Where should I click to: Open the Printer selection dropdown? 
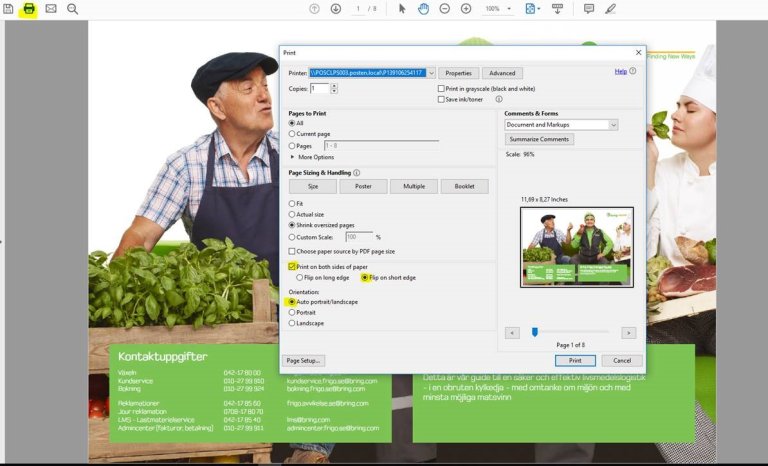(430, 73)
